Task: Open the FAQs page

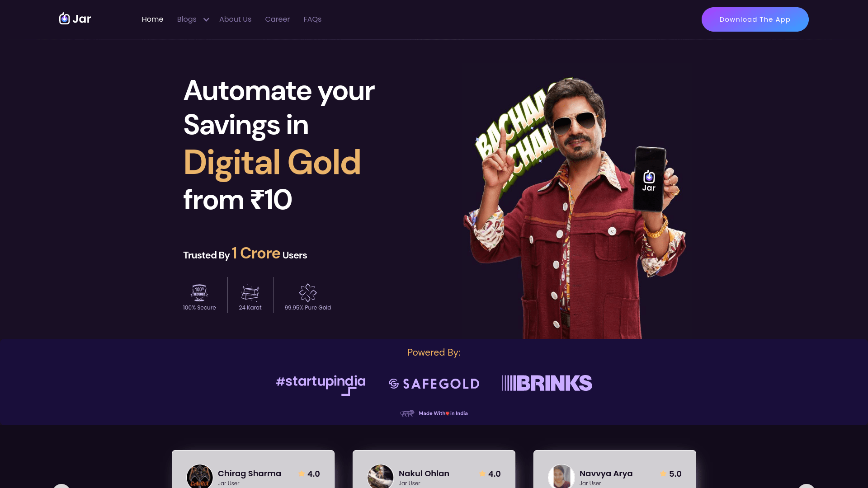Action: (x=312, y=19)
